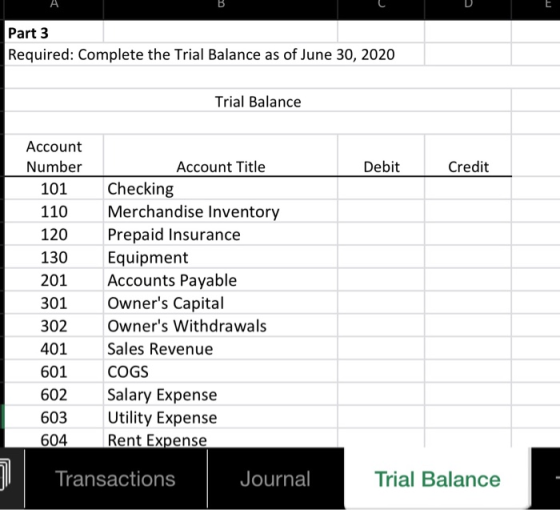Select the 'Equipment' cell
This screenshot has width=560, height=510.
pyautogui.click(x=220, y=257)
